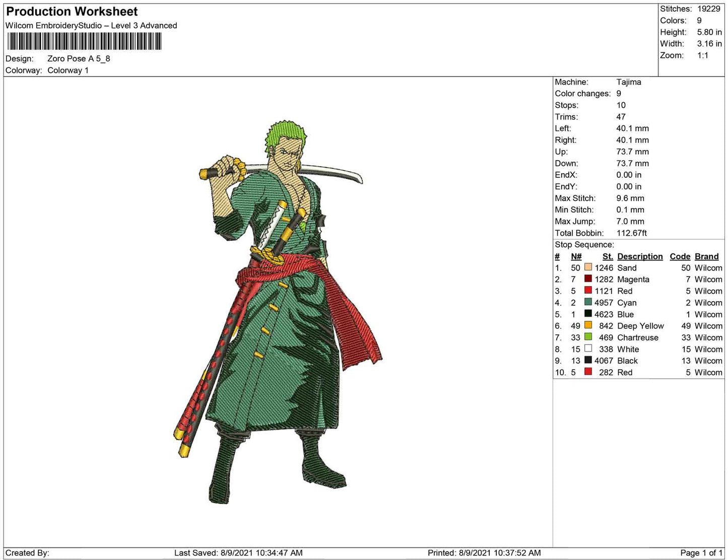Click the Sand color swatch
Screen dimensions: 728x560
pos(588,267)
